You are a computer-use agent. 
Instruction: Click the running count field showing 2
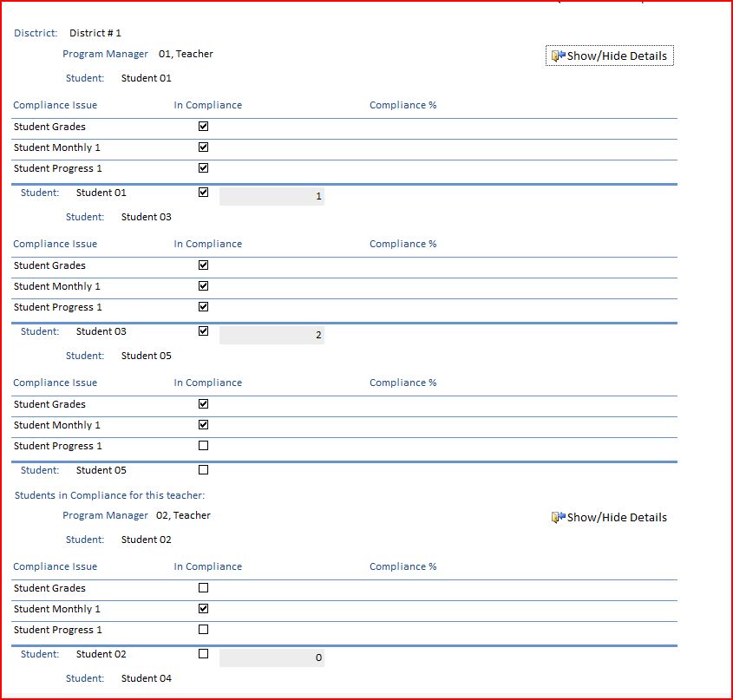pyautogui.click(x=272, y=336)
